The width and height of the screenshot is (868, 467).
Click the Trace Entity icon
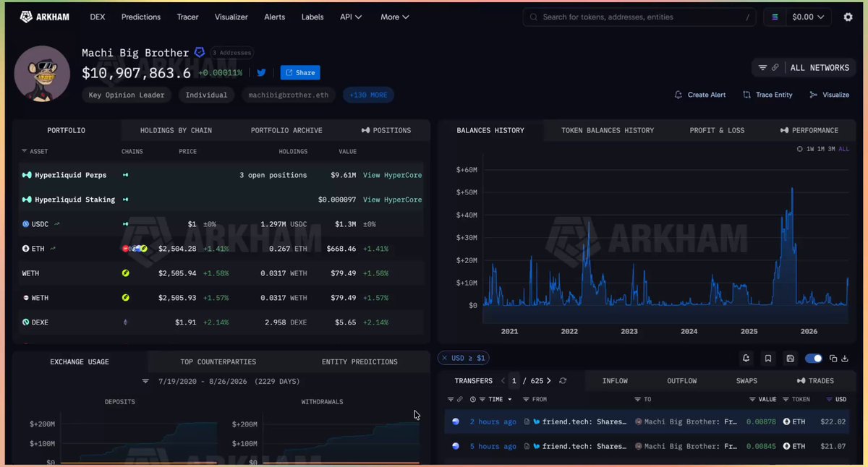click(746, 95)
